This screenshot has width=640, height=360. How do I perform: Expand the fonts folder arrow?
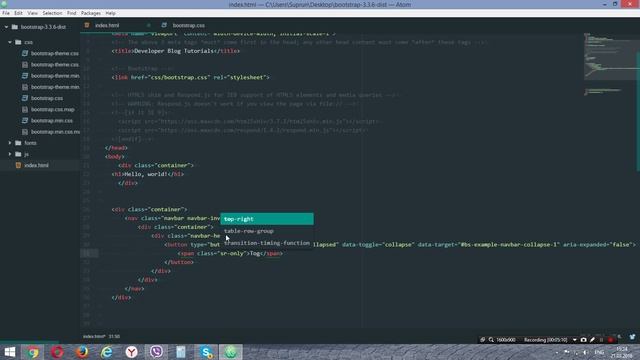point(10,143)
